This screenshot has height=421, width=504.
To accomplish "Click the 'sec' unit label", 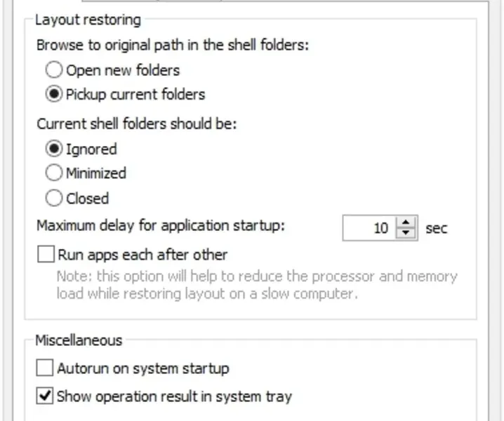I will (x=436, y=228).
